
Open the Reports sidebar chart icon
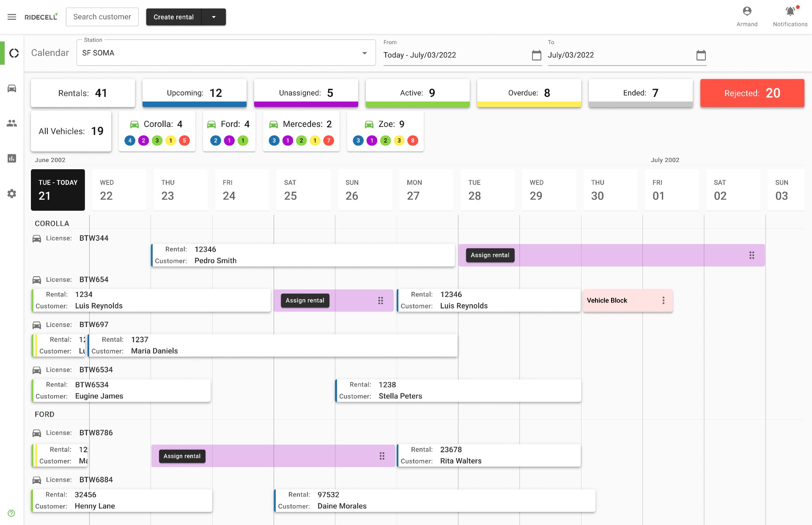pos(12,158)
